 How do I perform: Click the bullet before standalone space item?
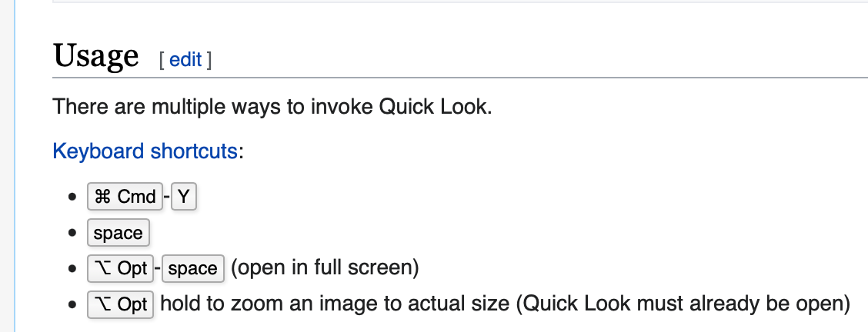click(72, 233)
